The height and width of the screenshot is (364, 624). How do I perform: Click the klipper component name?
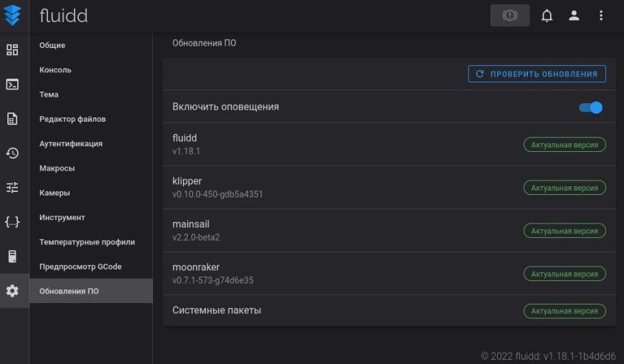[x=187, y=181]
